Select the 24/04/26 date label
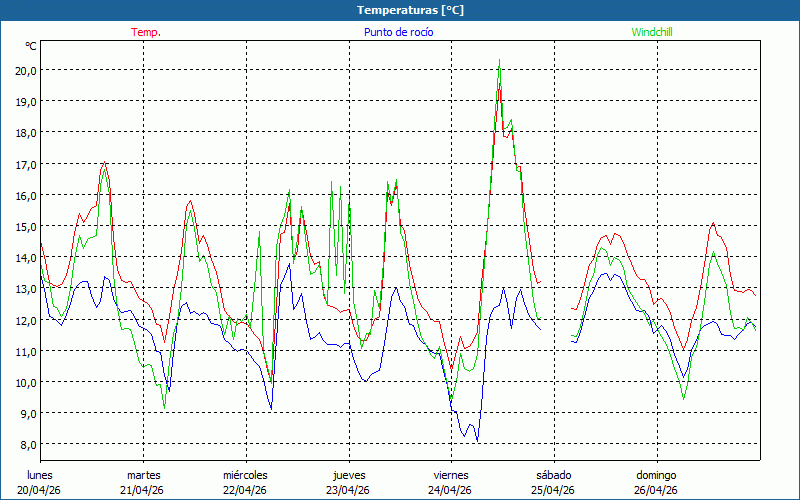 (451, 490)
